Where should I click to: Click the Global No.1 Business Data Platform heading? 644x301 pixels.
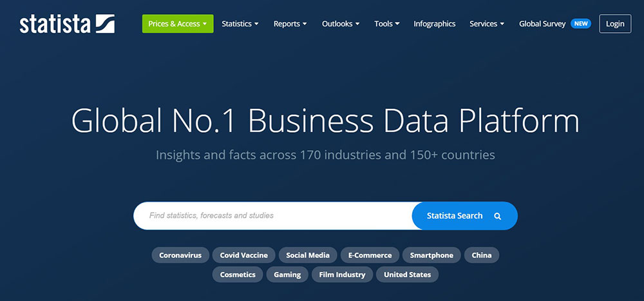tap(325, 121)
